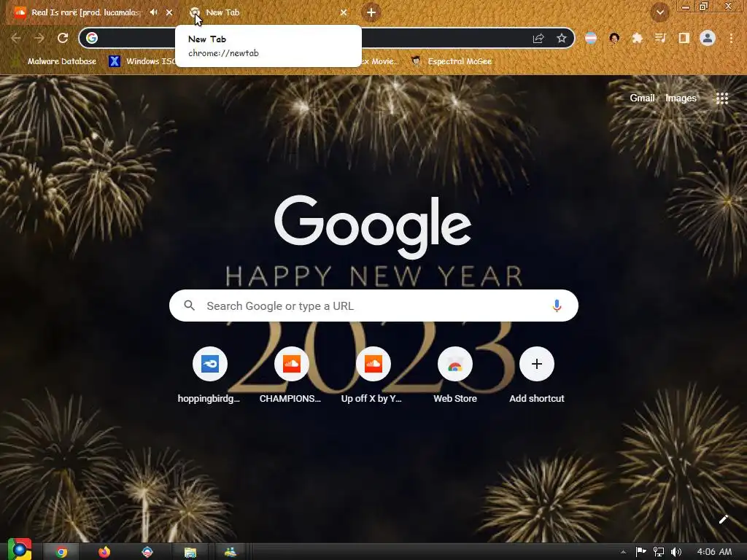Open the tab search dropdown arrow

click(659, 12)
